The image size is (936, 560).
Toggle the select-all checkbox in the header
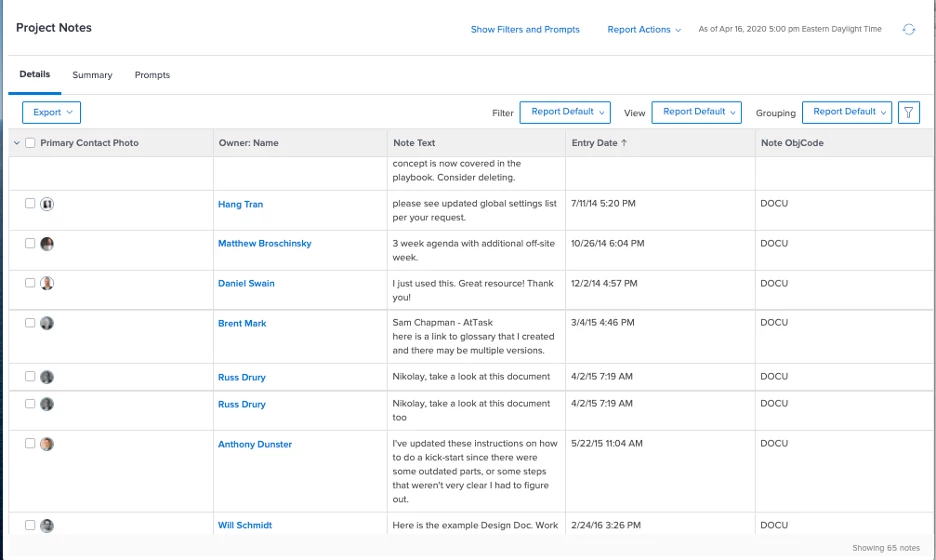(x=30, y=143)
